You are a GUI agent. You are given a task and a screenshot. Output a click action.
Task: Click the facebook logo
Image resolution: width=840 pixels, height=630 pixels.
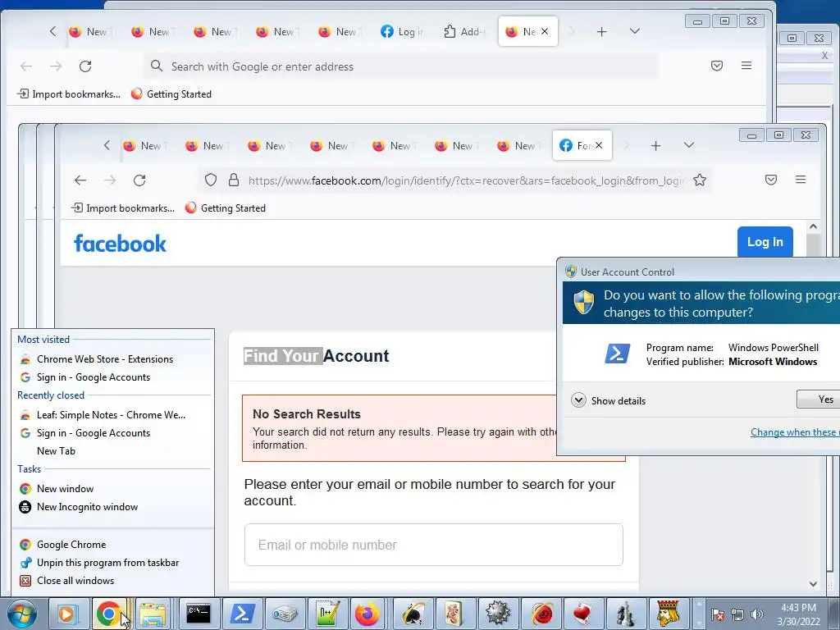[120, 243]
